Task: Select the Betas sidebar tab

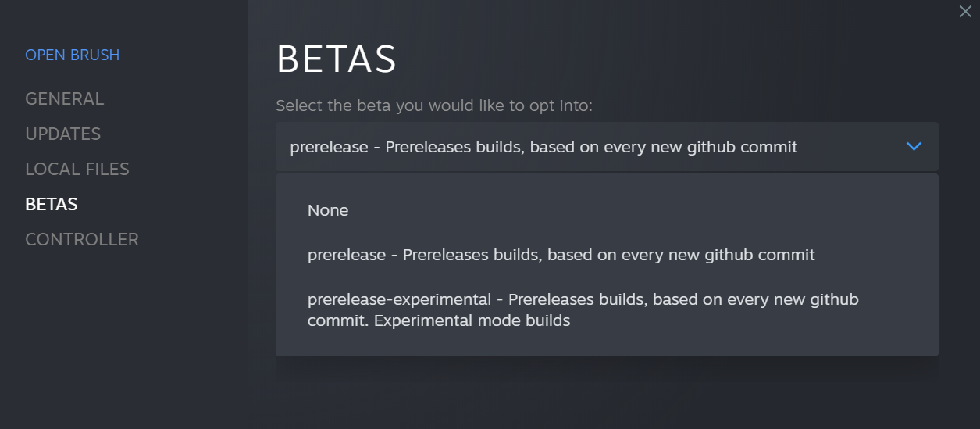Action: (x=51, y=204)
